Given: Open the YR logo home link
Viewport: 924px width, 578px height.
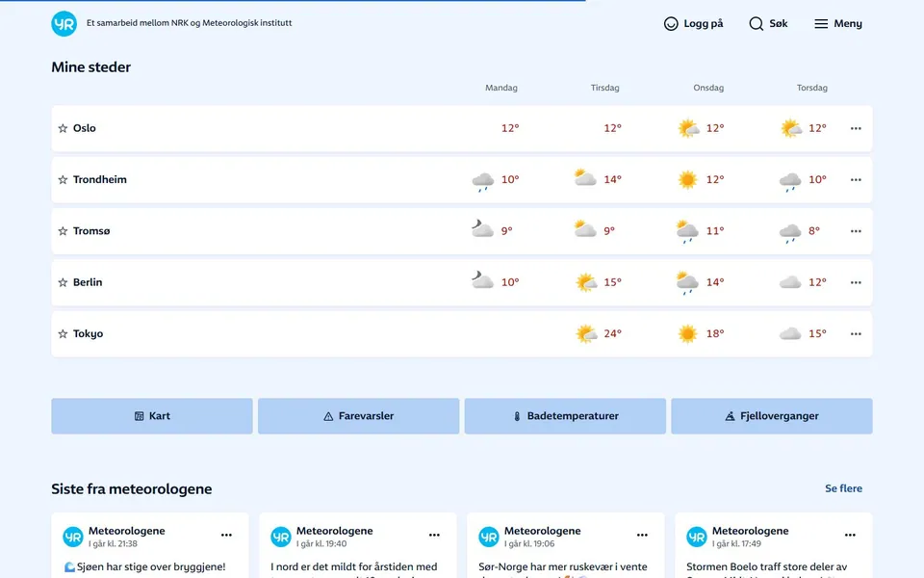Looking at the screenshot, I should [64, 23].
